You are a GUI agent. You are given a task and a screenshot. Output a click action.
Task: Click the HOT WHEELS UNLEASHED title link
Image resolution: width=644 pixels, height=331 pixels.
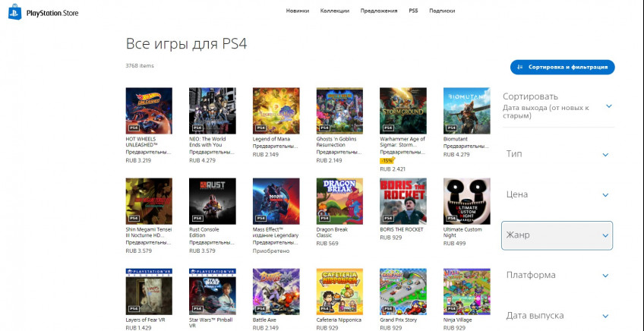point(144,142)
